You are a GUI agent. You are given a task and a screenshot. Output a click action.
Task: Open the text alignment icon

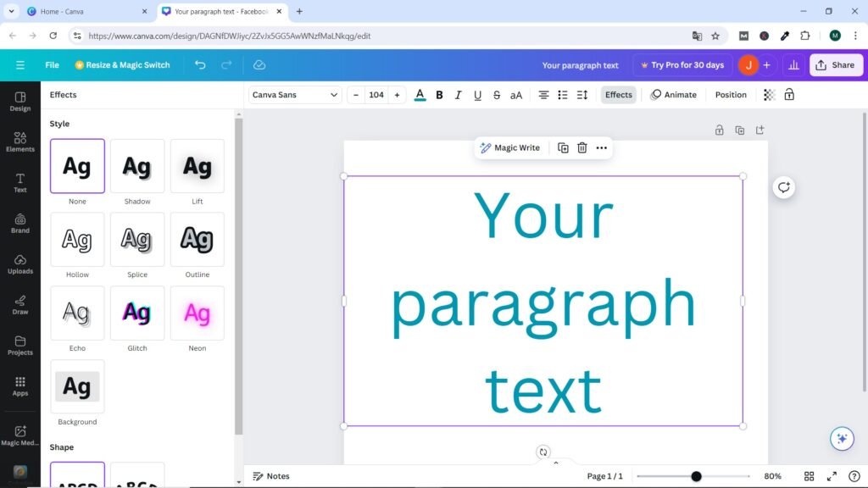tap(543, 95)
